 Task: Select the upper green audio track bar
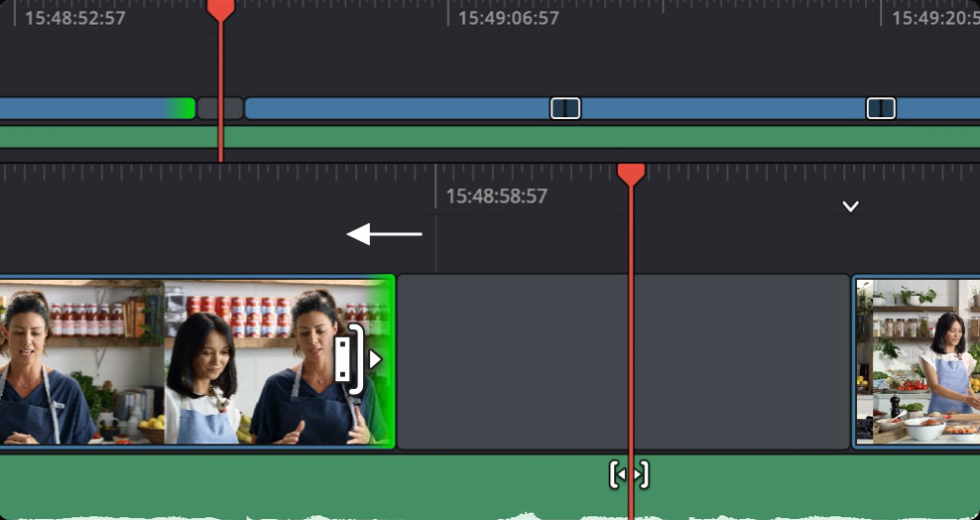pos(490,137)
